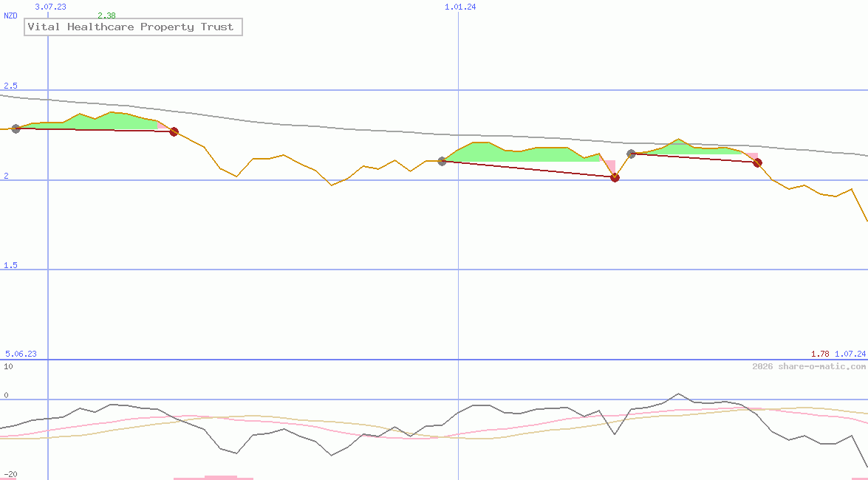The height and width of the screenshot is (480, 868).
Task: Click the 1.5 price axis label
Action: pyautogui.click(x=10, y=265)
